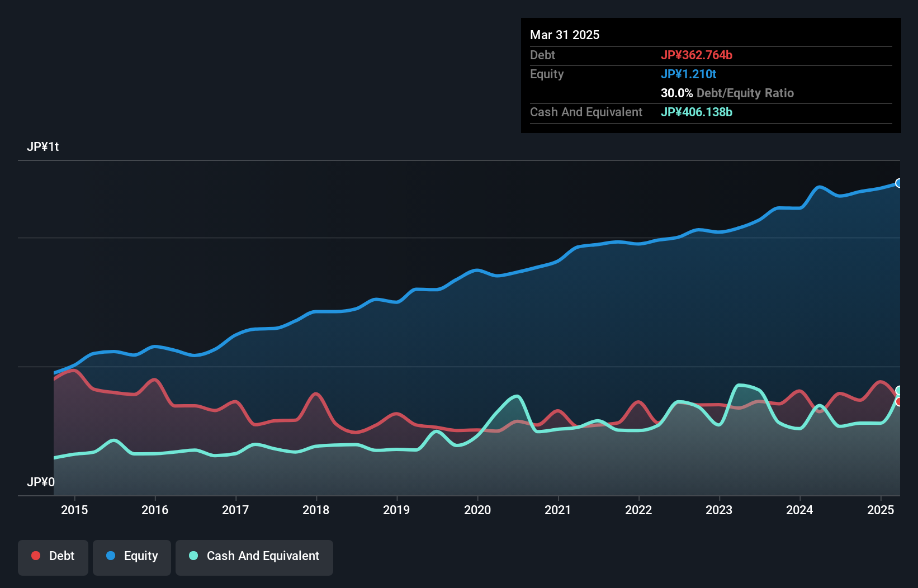Click the 2020 year tick label
Image resolution: width=918 pixels, height=588 pixels.
click(477, 510)
